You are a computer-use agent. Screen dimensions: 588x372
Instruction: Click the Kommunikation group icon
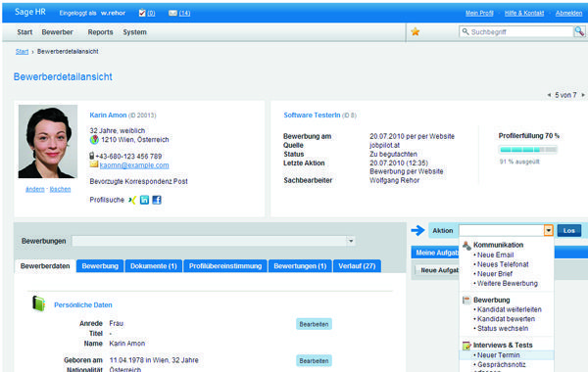[466, 246]
